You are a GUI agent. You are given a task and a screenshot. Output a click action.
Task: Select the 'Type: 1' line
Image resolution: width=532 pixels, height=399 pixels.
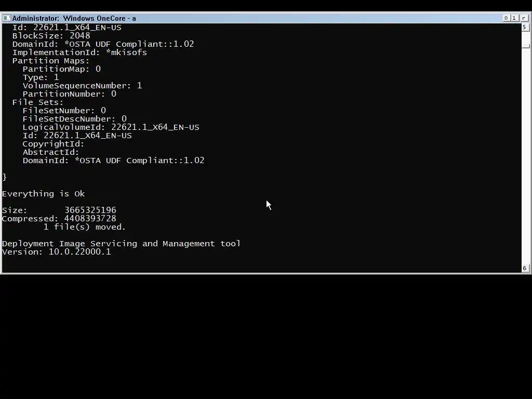pos(41,77)
